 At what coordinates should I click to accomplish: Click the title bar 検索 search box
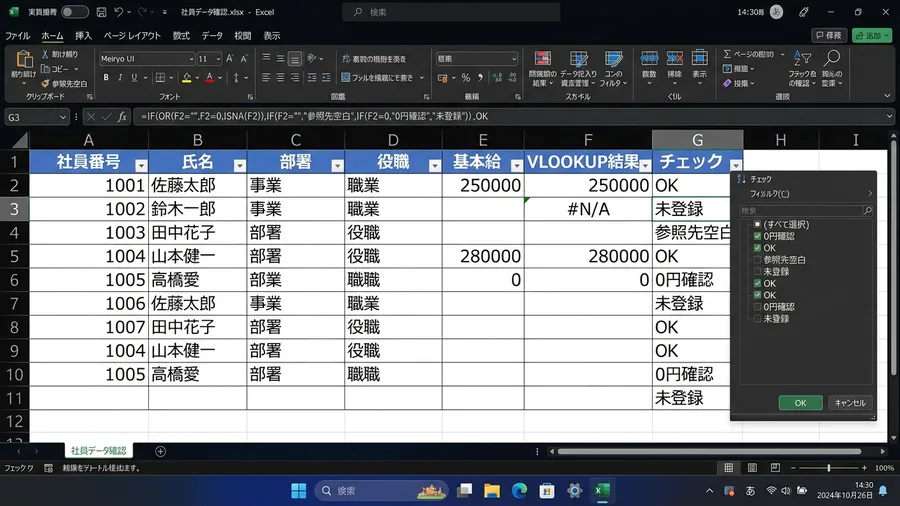(451, 12)
